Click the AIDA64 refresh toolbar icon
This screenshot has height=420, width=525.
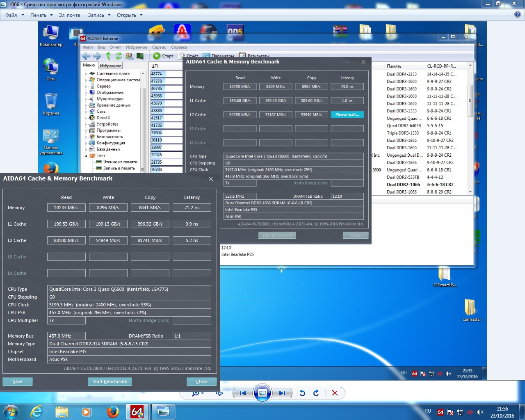(119, 56)
